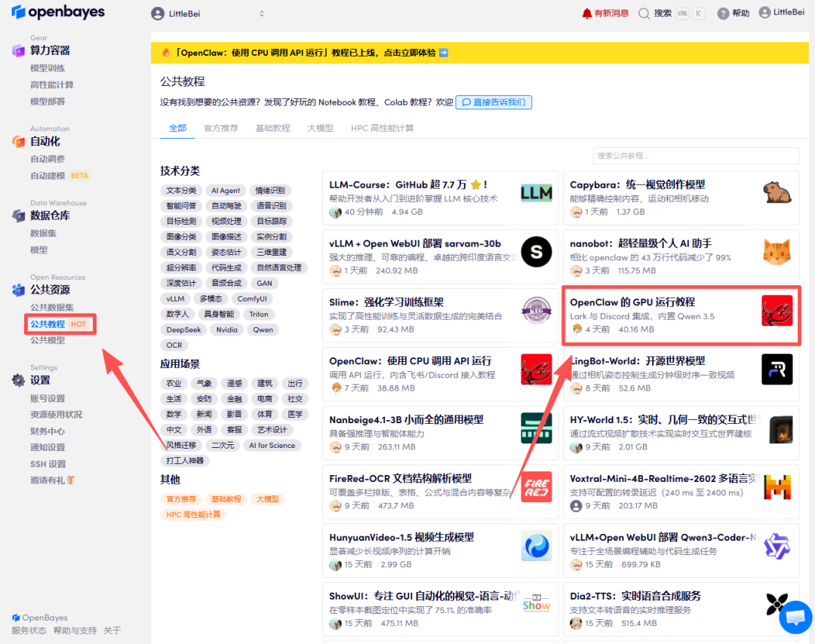
Task: Click the openbayes logo
Action: click(x=57, y=12)
